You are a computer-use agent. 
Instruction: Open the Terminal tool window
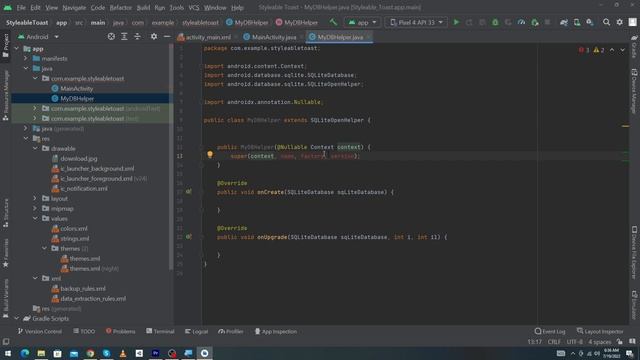[x=160, y=331]
